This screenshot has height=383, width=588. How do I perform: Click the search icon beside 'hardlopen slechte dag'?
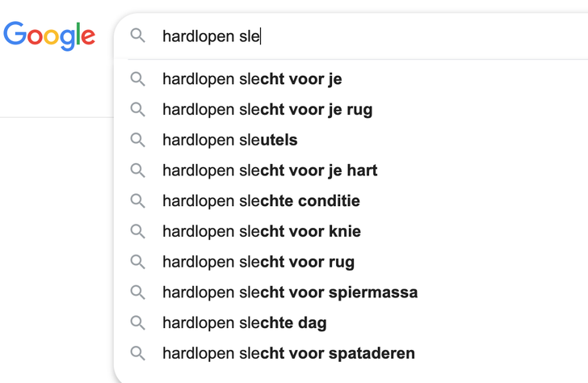138,323
